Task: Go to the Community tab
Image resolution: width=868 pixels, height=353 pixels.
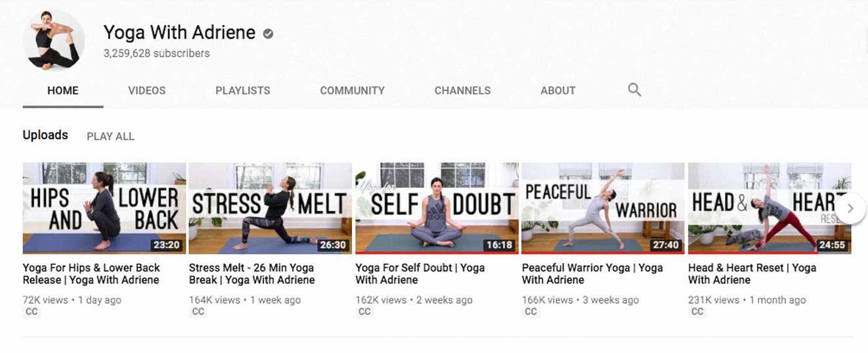Action: [x=352, y=91]
